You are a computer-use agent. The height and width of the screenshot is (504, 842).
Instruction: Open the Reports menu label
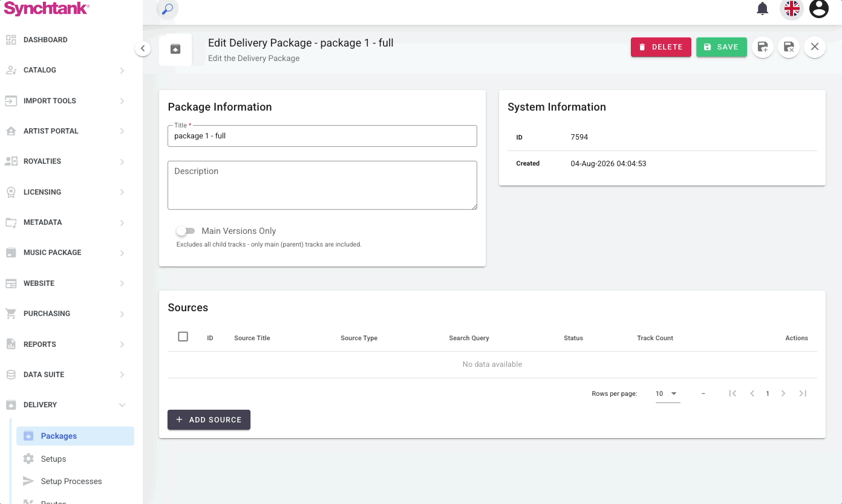pos(40,344)
